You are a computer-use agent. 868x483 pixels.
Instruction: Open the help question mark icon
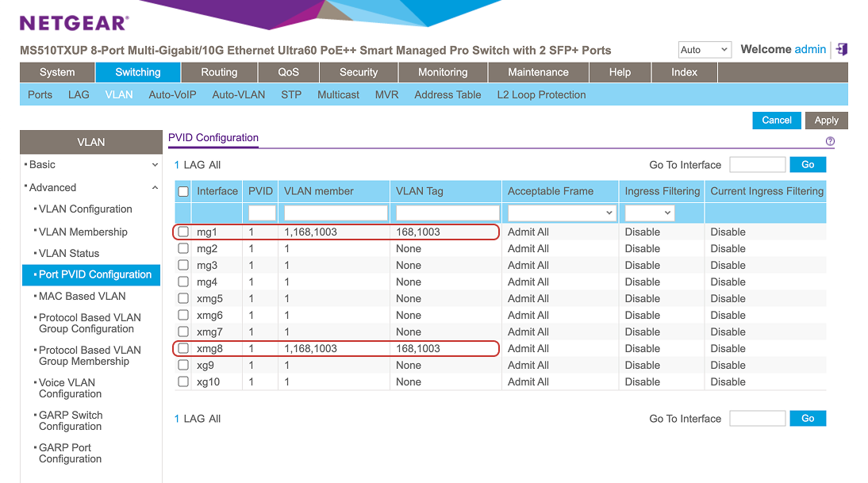click(830, 141)
